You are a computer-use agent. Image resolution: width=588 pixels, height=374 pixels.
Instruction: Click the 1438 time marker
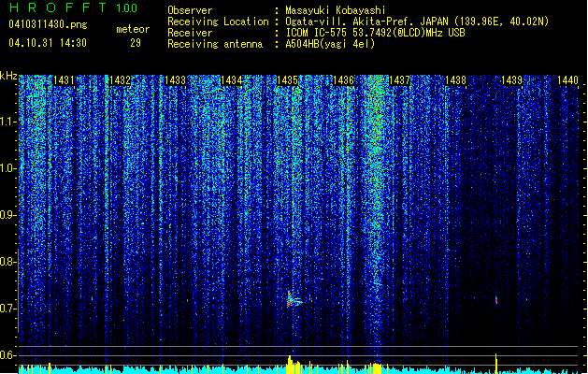455,80
